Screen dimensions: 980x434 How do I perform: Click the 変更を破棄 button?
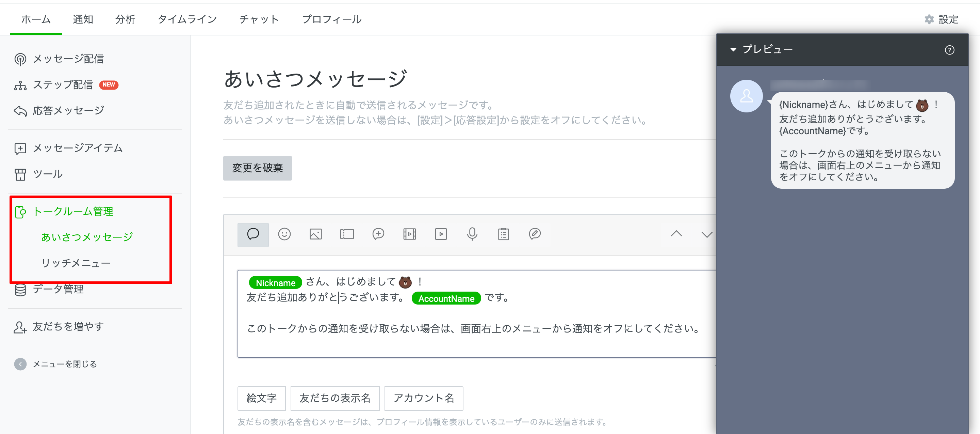pos(257,168)
